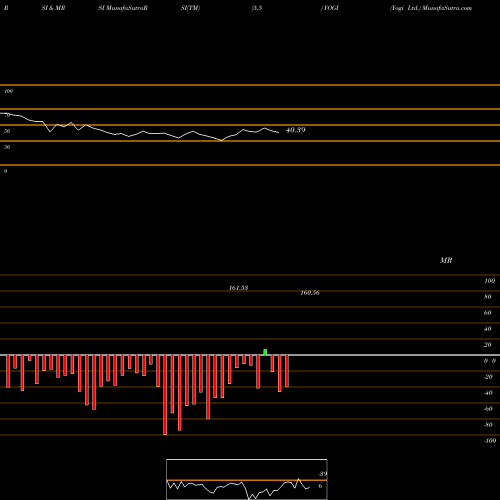
Task: Click the 70 level label on RSI axis
Action: click(7, 115)
